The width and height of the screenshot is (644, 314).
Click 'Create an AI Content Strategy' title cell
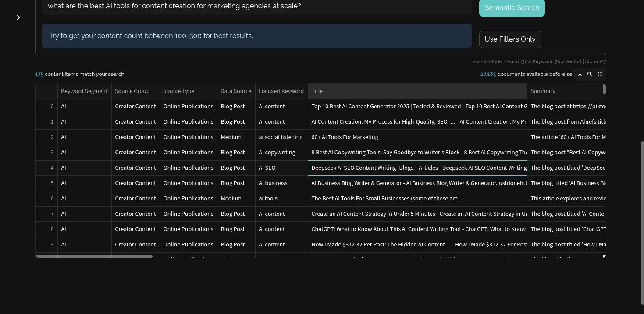point(417,214)
